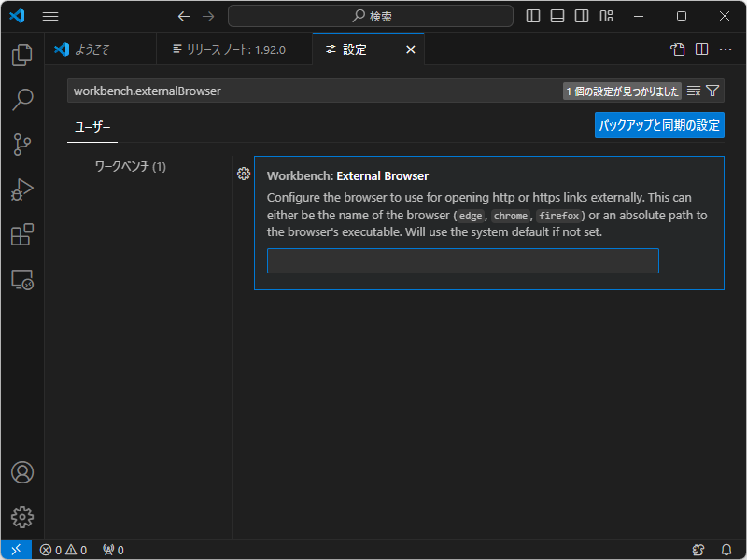Open the Explorer view in activity bar
The image size is (747, 560).
[21, 55]
